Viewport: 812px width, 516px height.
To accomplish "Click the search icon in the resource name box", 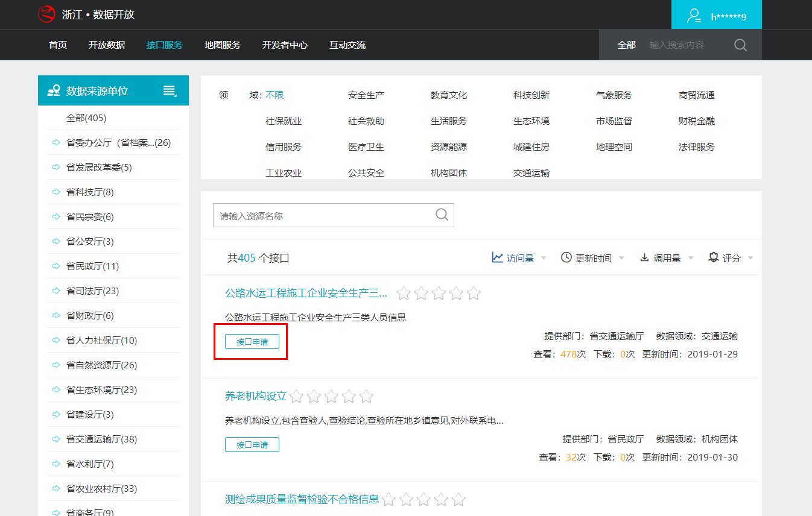I will coord(442,215).
